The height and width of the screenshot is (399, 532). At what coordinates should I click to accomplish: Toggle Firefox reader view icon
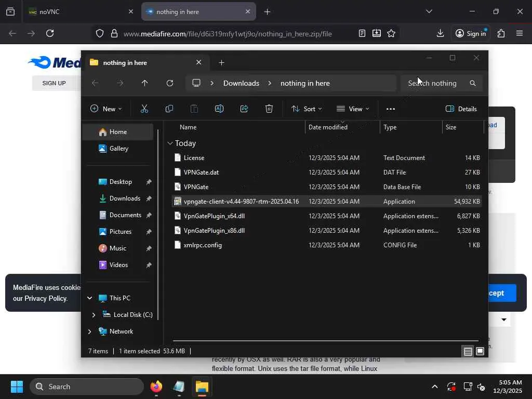[x=362, y=33]
